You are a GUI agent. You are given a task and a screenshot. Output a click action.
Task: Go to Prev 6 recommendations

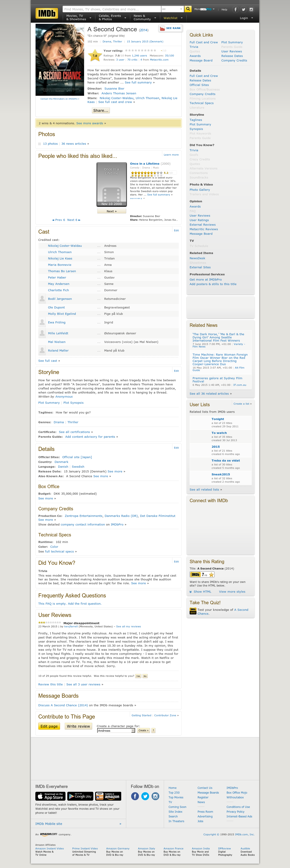(x=58, y=220)
